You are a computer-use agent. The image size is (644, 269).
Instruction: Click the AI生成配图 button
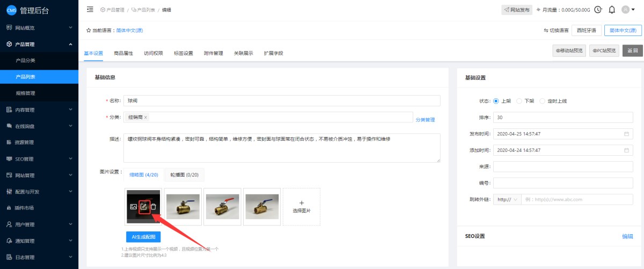pyautogui.click(x=143, y=237)
